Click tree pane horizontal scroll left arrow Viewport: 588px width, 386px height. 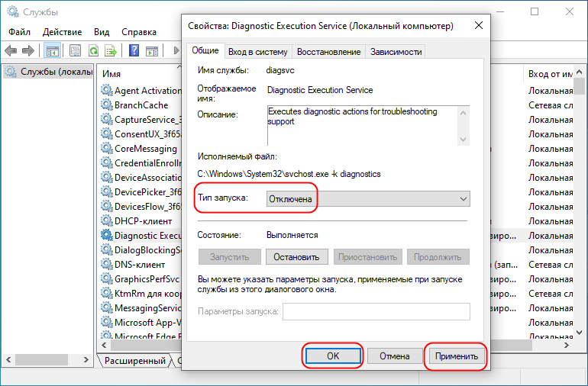pos(8,360)
